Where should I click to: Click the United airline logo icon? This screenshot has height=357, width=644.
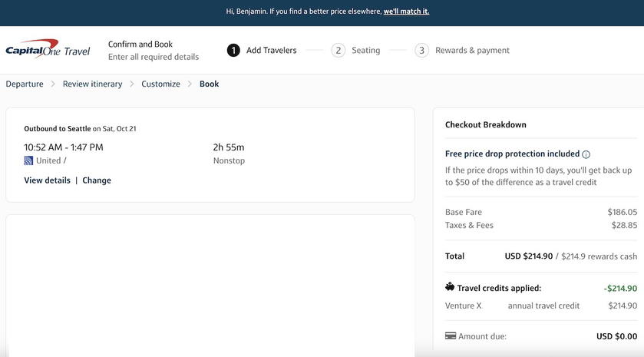[x=28, y=160]
